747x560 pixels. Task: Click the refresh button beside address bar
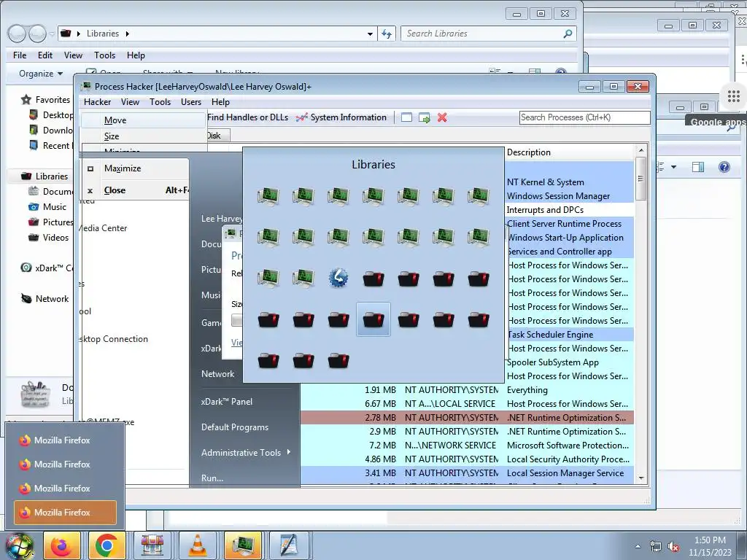click(x=387, y=34)
